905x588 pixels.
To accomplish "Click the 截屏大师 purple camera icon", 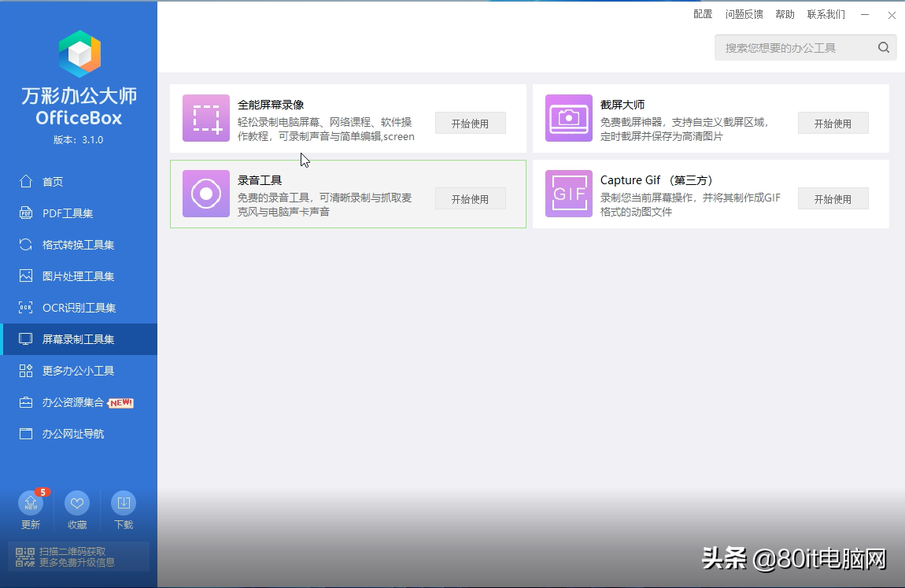I will coord(568,119).
